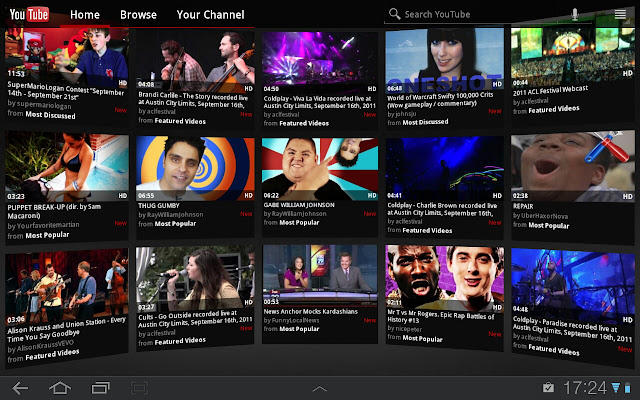
Task: Open recent apps button
Action: pyautogui.click(x=100, y=388)
